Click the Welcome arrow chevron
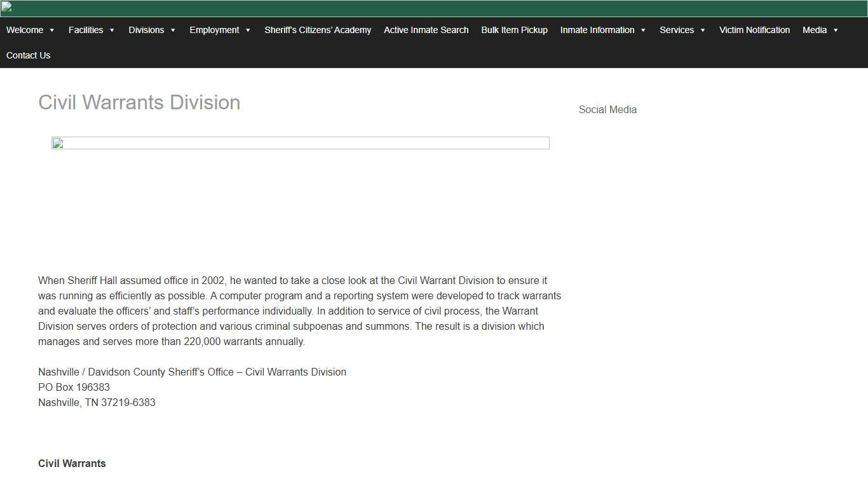The image size is (868, 488). (x=52, y=30)
